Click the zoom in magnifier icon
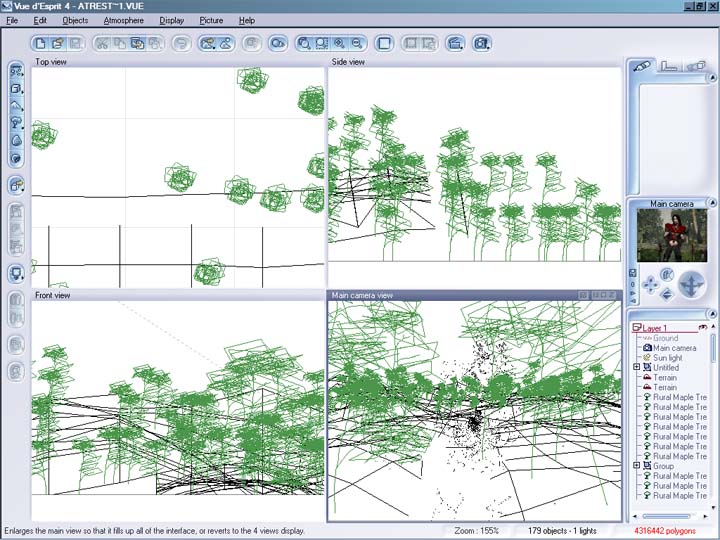720x540 pixels. [x=339, y=43]
